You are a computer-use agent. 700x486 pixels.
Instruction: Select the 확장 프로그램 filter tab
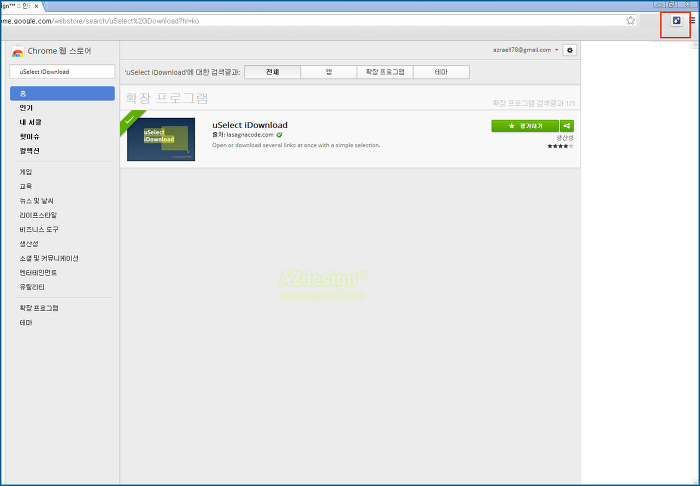point(385,72)
